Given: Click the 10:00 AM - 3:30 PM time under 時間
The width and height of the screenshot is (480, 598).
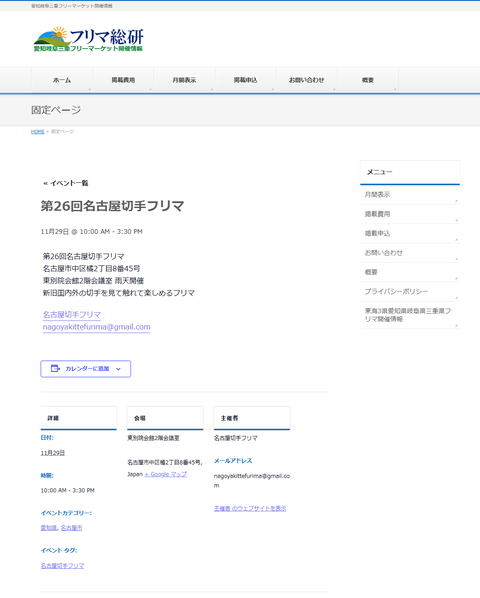Looking at the screenshot, I should (67, 490).
